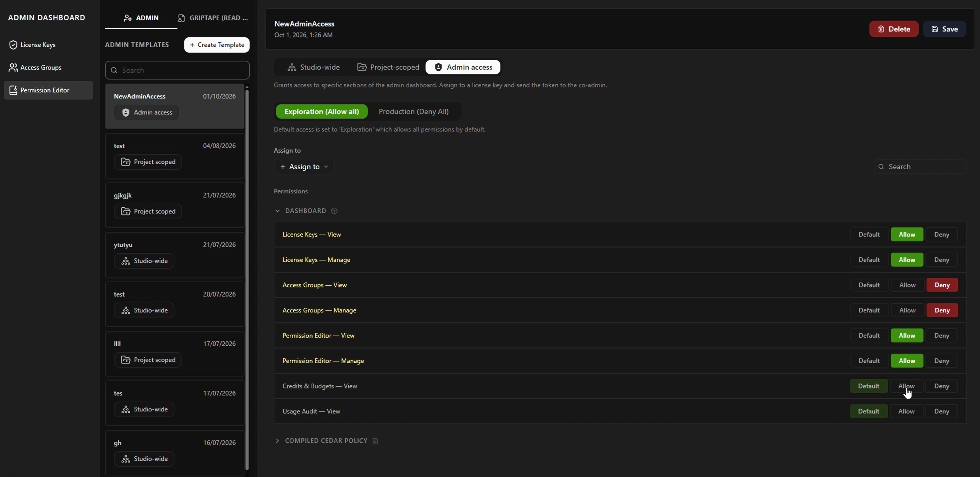Click the admin templates search field
980x477 pixels.
click(177, 70)
